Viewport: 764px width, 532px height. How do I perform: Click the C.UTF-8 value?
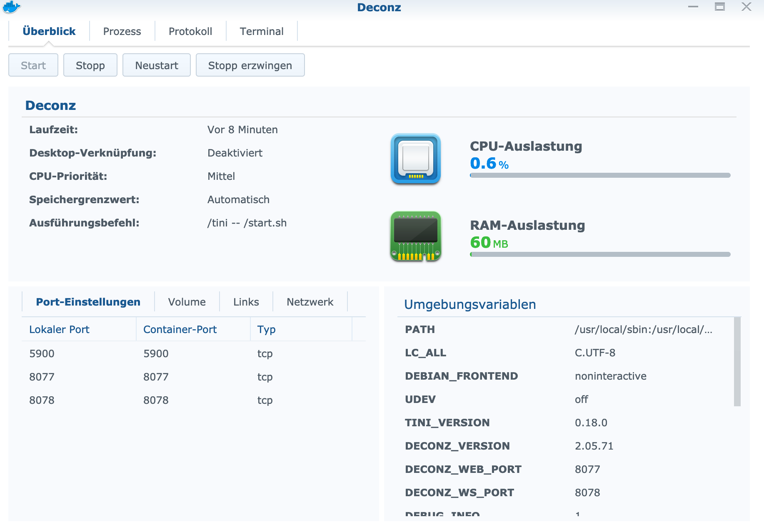coord(595,353)
